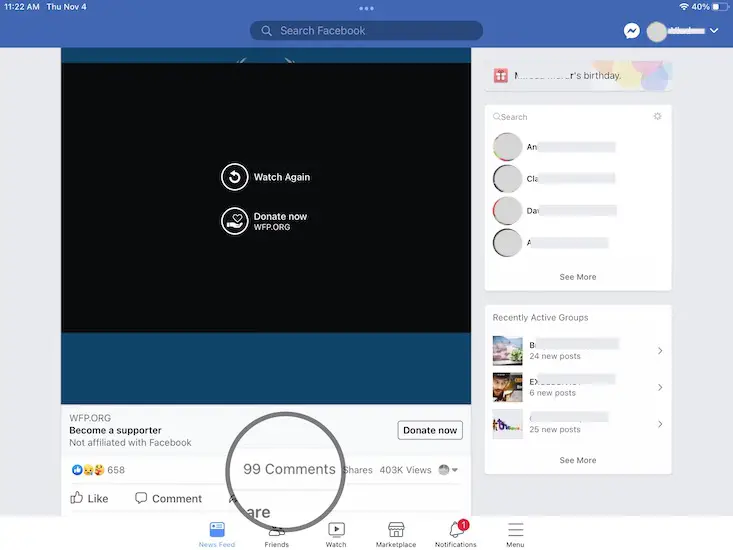Open contacts settings gear icon
The image size is (733, 550).
[x=657, y=117]
